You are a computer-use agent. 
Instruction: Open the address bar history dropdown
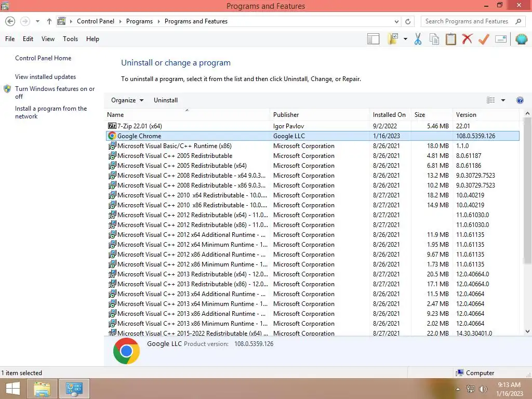[396, 21]
